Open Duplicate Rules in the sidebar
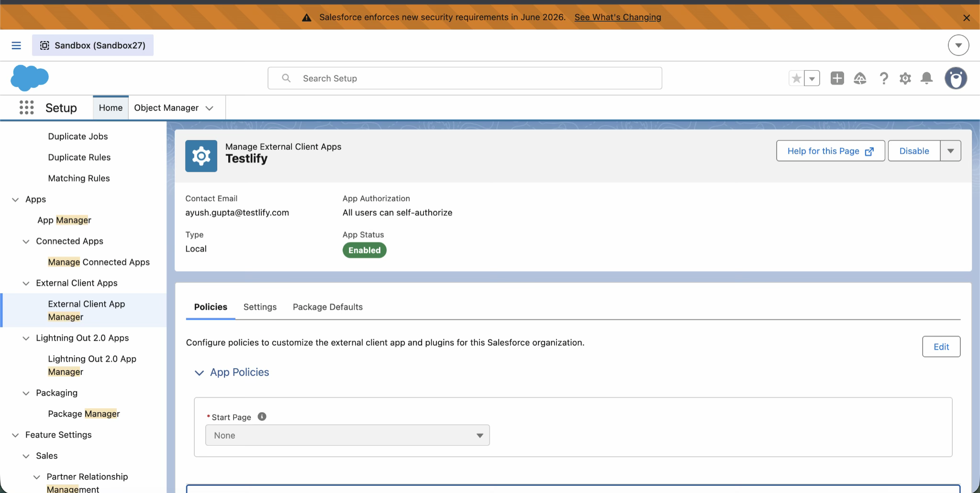 (x=79, y=157)
